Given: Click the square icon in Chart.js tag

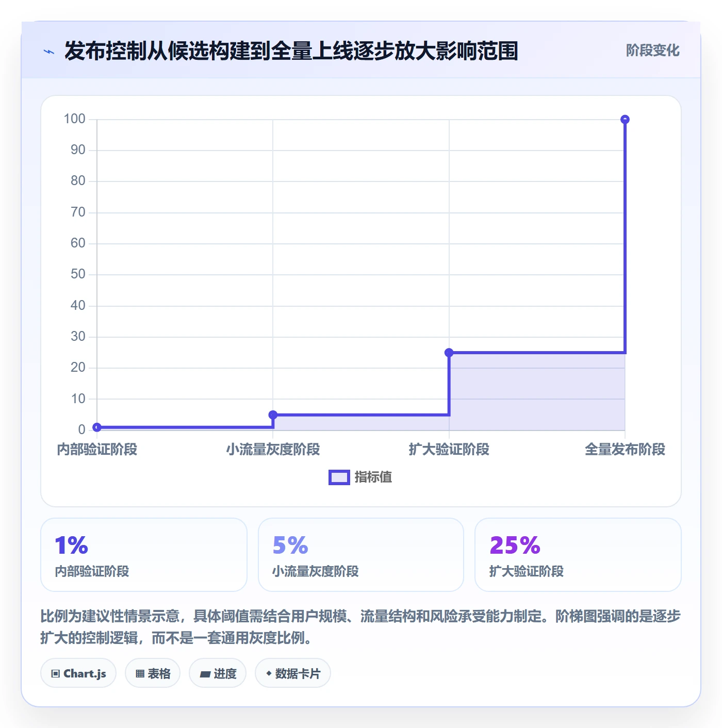Looking at the screenshot, I should pos(56,674).
